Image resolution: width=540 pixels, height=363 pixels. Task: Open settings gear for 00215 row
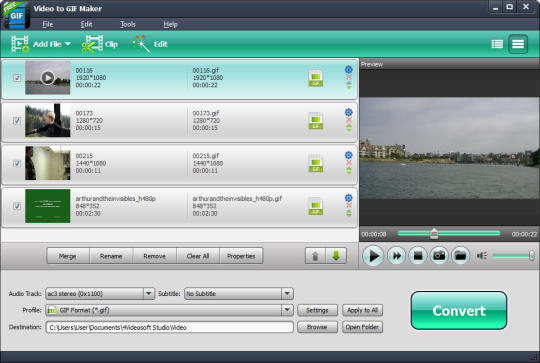(x=349, y=155)
